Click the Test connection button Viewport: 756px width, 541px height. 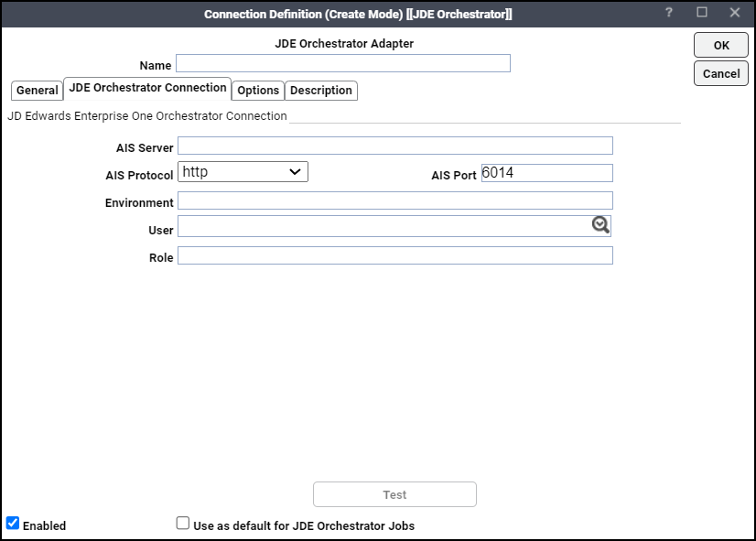tap(394, 494)
